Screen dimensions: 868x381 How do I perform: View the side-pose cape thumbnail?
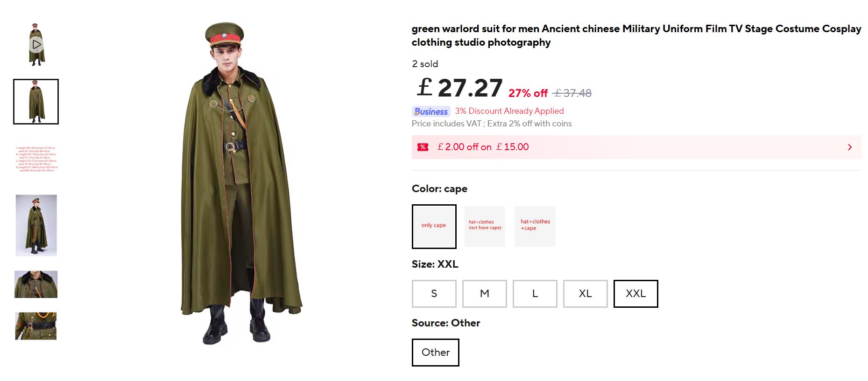coord(36,225)
